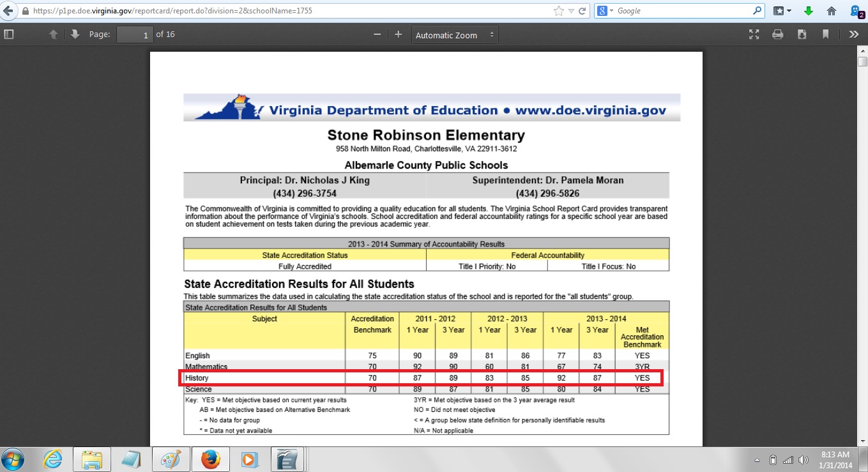
Task: Switch PDF to presentation fullscreen mode
Action: coord(754,34)
